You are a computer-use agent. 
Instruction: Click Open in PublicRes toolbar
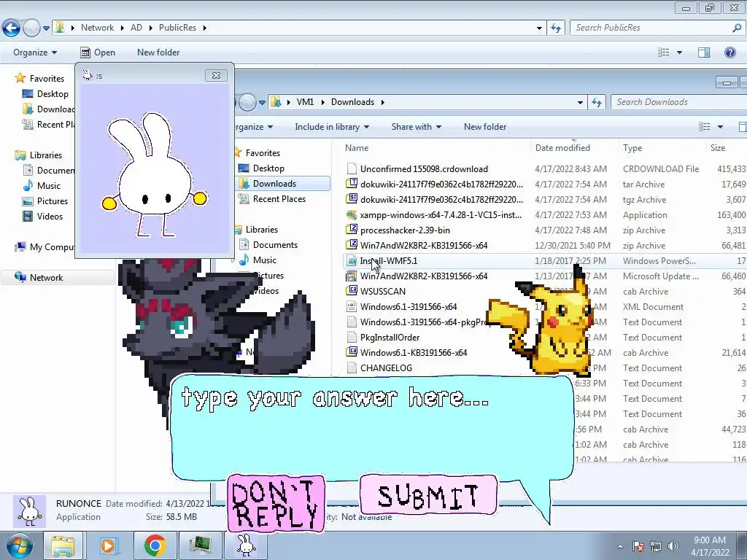click(98, 52)
